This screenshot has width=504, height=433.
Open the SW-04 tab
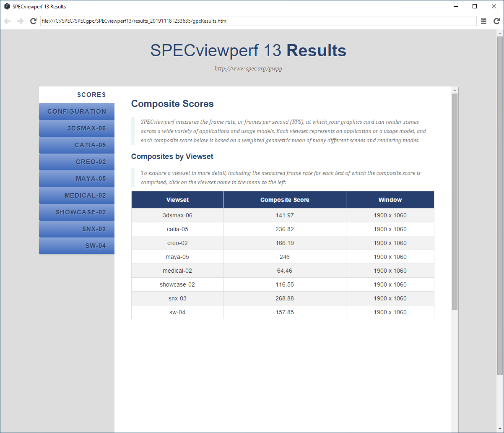tap(77, 246)
